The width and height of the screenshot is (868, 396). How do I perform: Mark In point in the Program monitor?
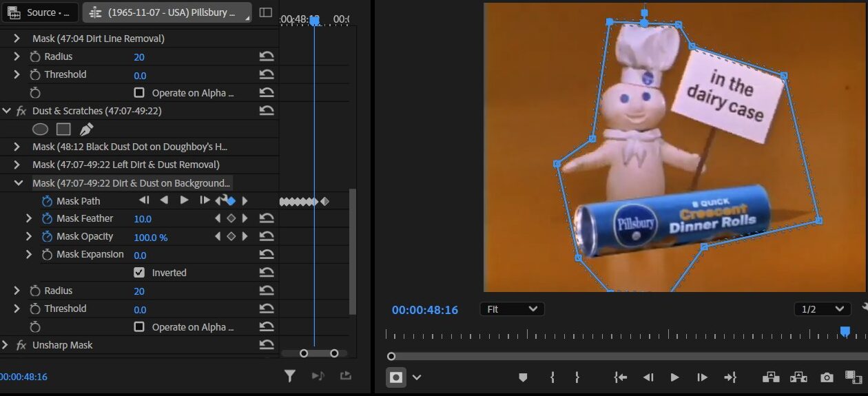click(x=552, y=377)
